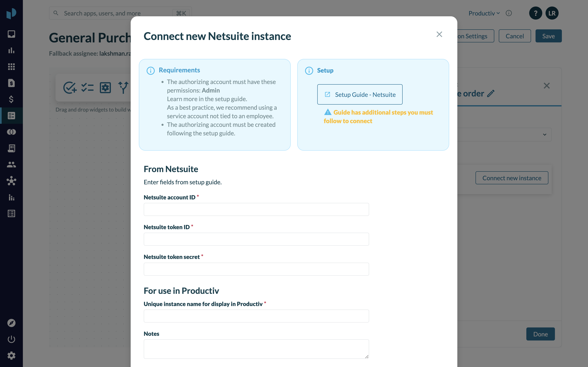Viewport: 588px width, 367px height.
Task: Click the Notes text area
Action: point(256,349)
